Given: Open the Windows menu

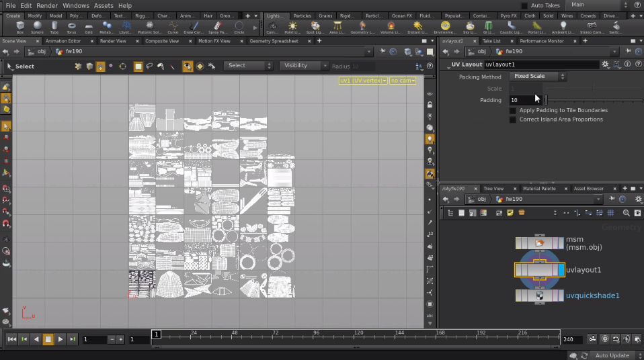Looking at the screenshot, I should 75,6.
